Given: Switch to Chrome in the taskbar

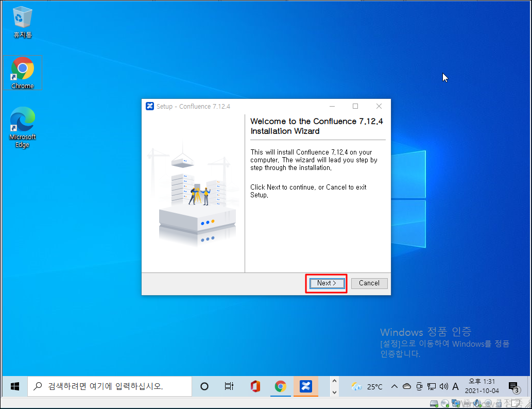Looking at the screenshot, I should tap(281, 386).
